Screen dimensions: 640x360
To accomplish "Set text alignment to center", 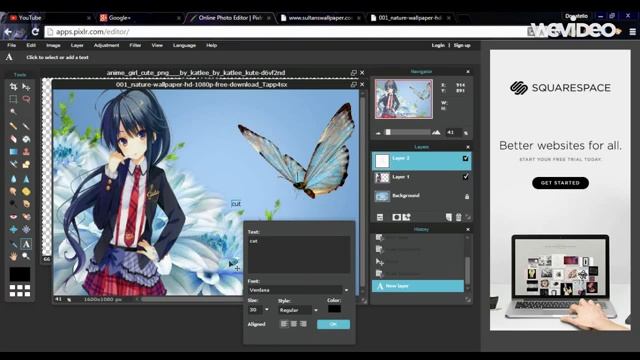I will pyautogui.click(x=293, y=324).
